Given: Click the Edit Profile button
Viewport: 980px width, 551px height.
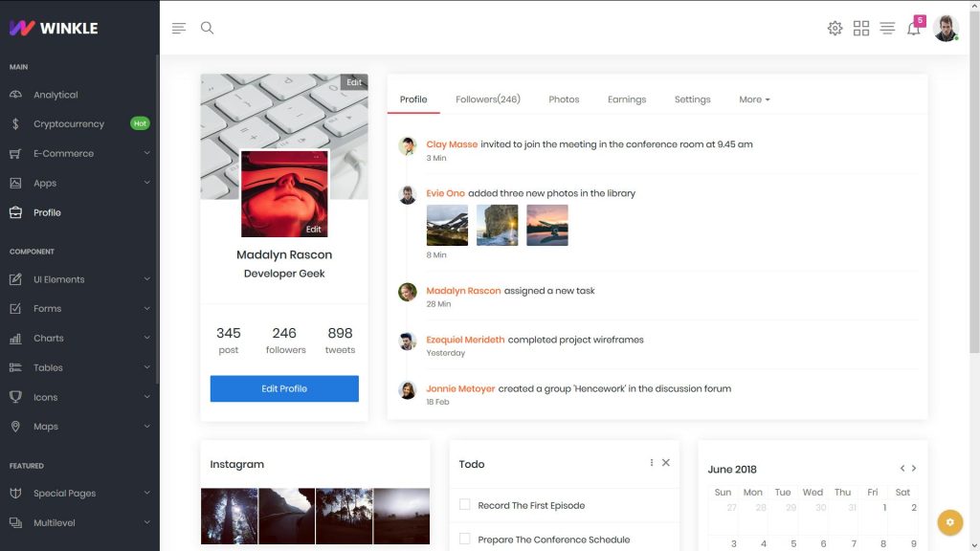Looking at the screenshot, I should (x=283, y=388).
